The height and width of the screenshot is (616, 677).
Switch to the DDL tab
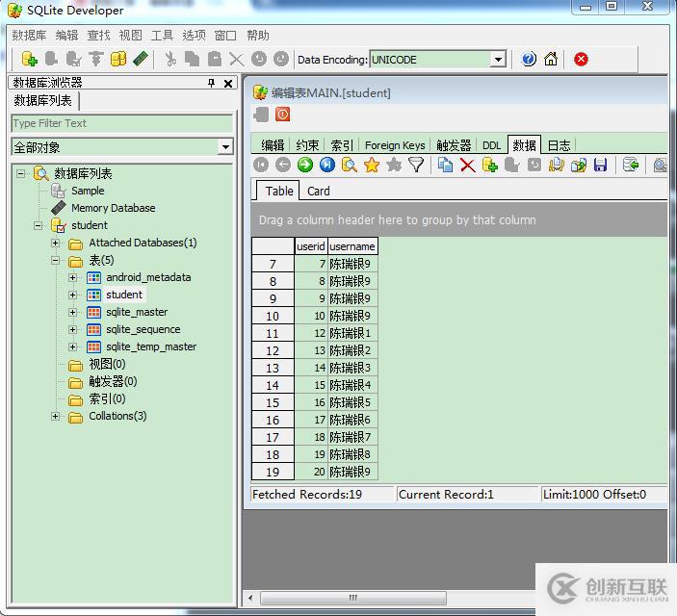point(491,145)
